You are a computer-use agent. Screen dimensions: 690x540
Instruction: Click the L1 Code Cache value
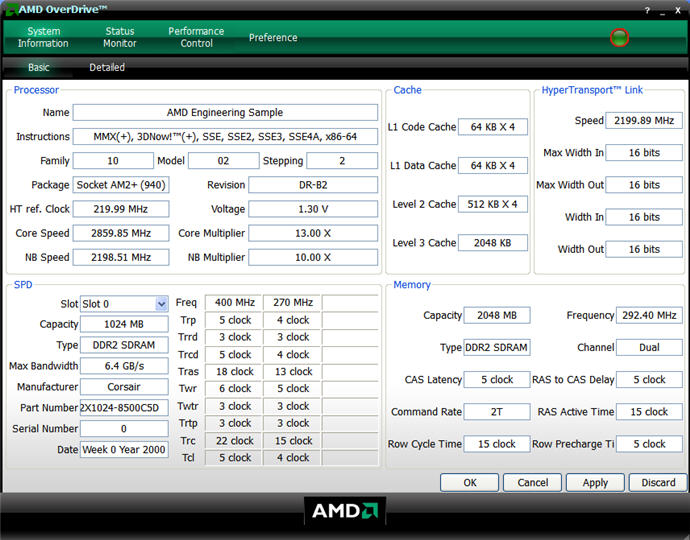pos(493,127)
